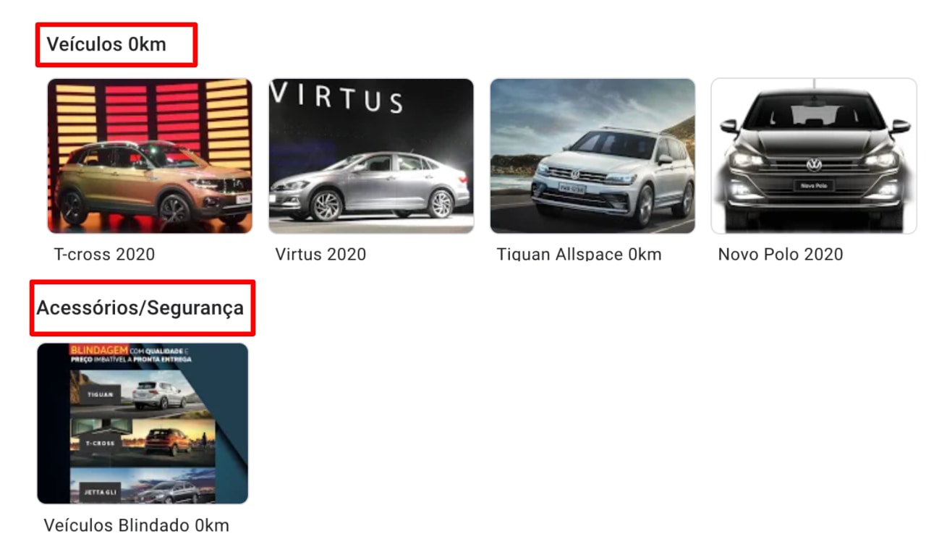Click the Veículos 0km section heading
The image size is (939, 560).
pos(106,44)
